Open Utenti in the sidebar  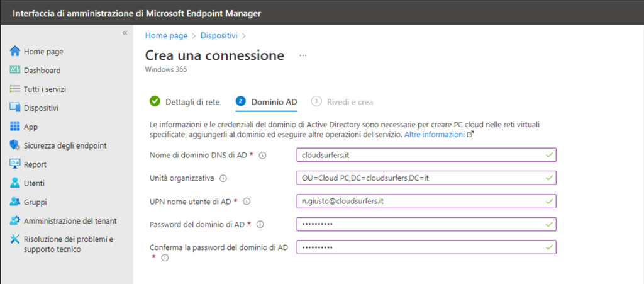[x=27, y=183]
